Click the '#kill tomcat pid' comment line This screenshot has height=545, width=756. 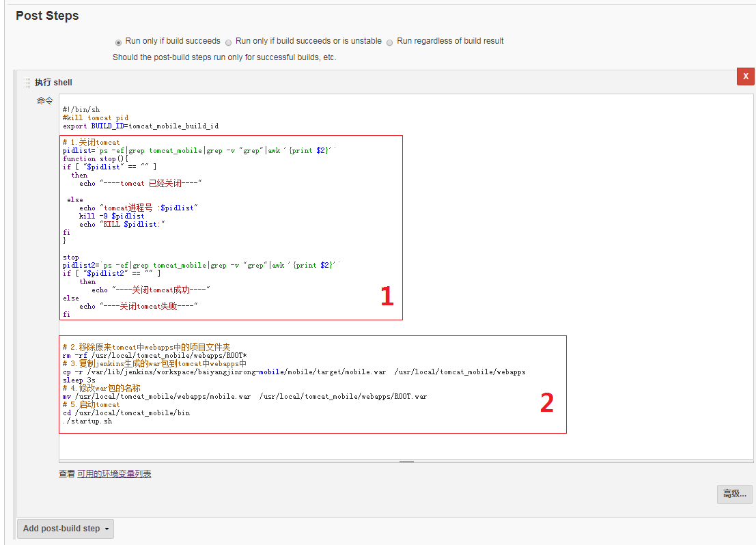point(96,117)
